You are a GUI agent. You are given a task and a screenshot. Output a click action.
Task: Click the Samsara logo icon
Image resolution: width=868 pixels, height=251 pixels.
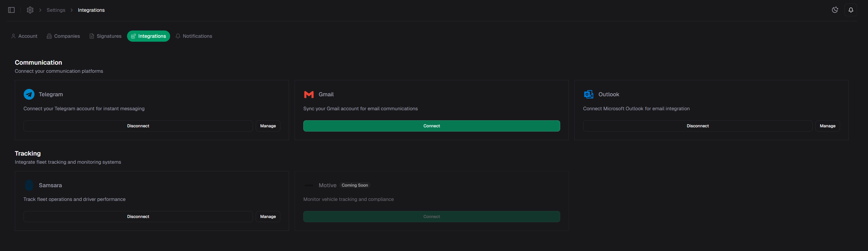29,185
